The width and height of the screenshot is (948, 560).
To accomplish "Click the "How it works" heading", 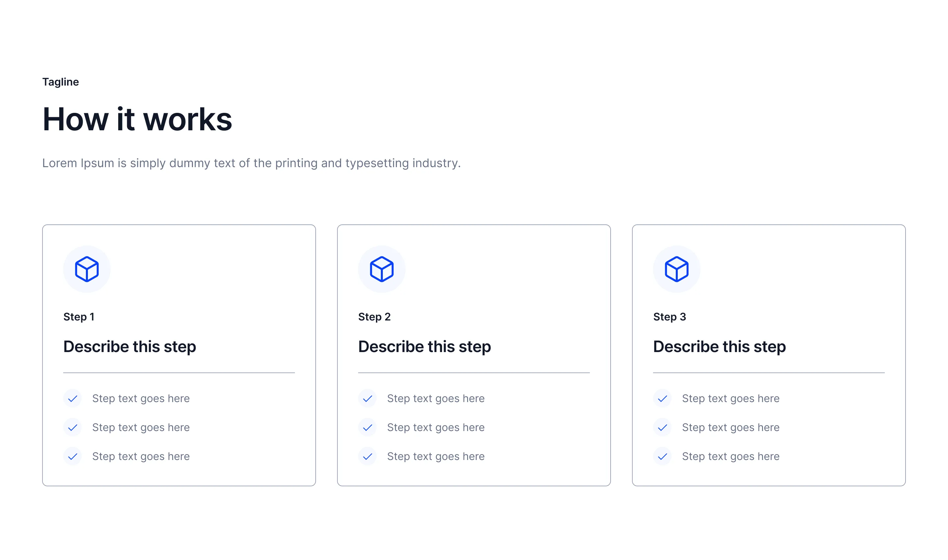I will (x=137, y=119).
